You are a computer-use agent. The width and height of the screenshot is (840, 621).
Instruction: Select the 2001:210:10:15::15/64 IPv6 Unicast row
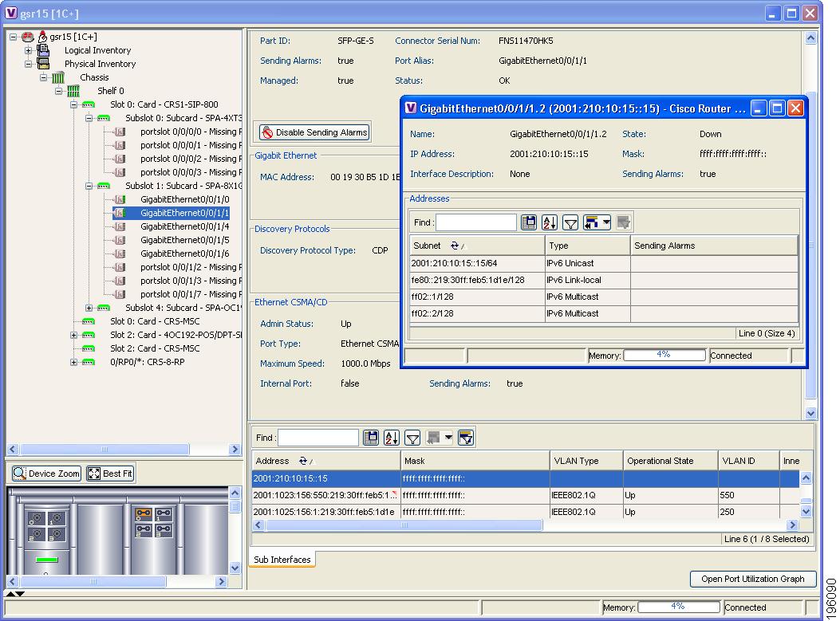tap(604, 263)
